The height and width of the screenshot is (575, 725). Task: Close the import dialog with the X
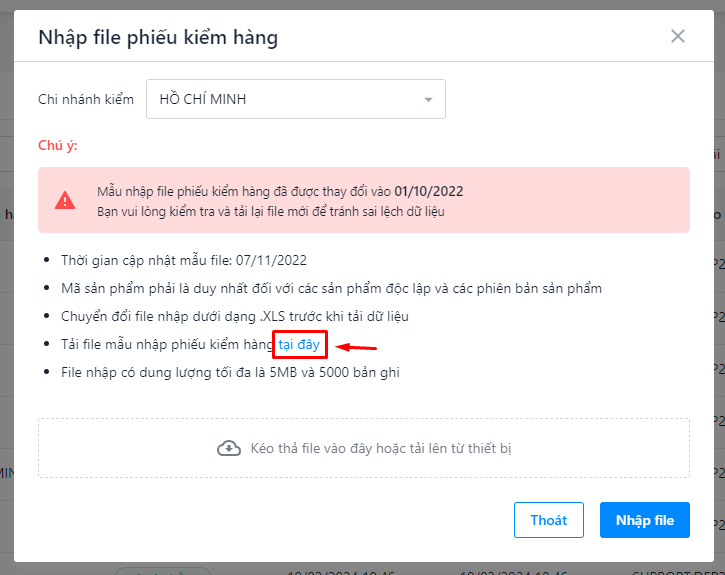tap(678, 37)
